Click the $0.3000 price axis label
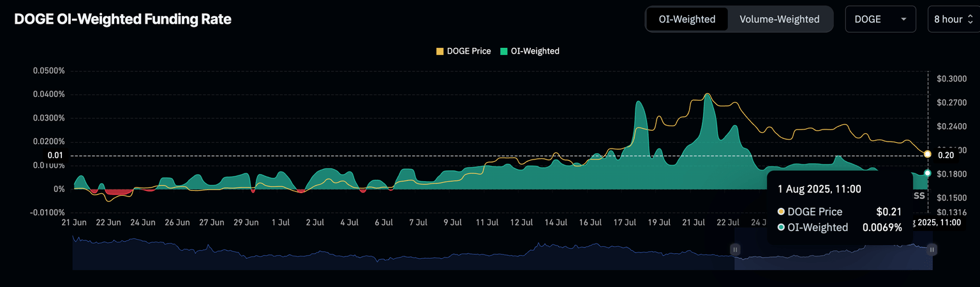The height and width of the screenshot is (287, 980). pyautogui.click(x=952, y=78)
